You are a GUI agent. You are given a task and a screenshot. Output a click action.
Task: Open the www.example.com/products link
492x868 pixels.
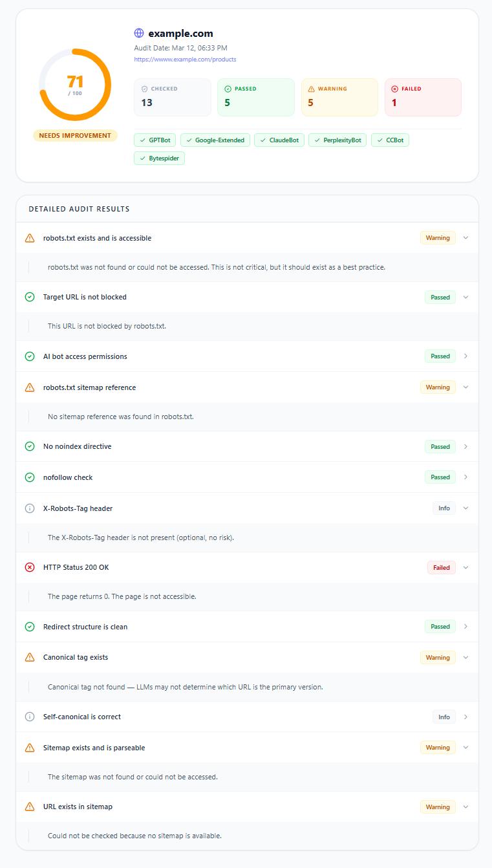(185, 59)
